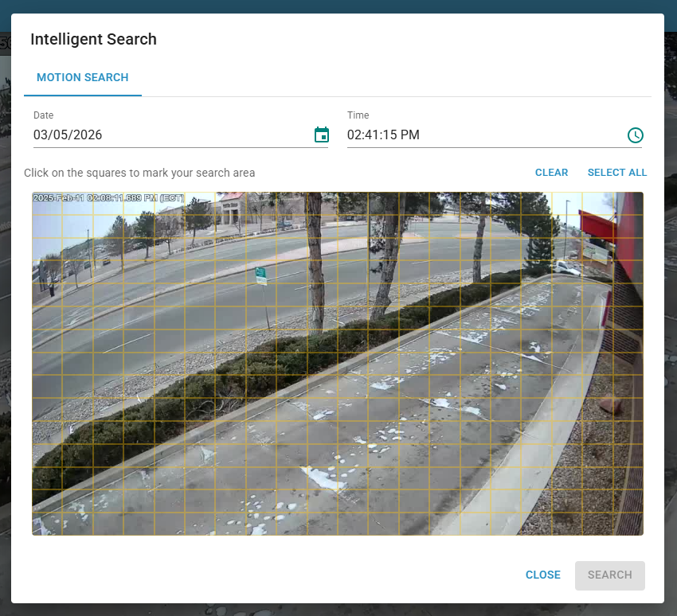This screenshot has width=677, height=616.
Task: Toggle the bottom-right corner grid square
Action: coord(628,523)
